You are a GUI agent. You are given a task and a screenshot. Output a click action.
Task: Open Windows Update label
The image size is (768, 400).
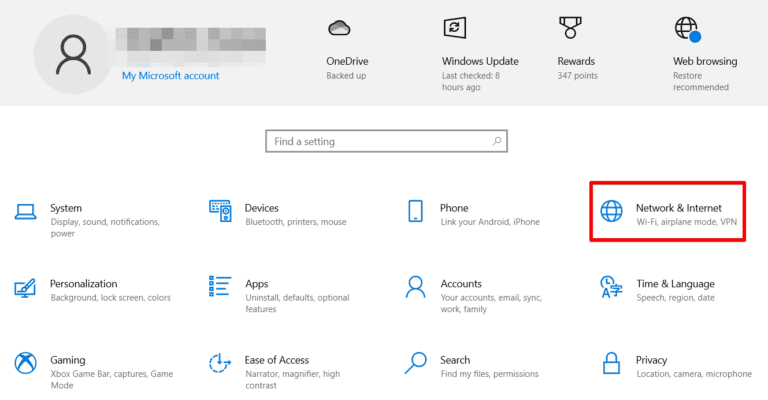pos(480,61)
